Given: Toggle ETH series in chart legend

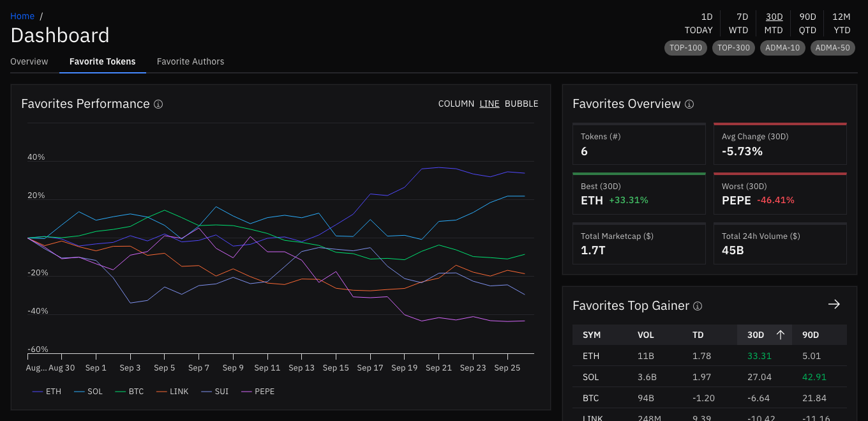Looking at the screenshot, I should (47, 391).
